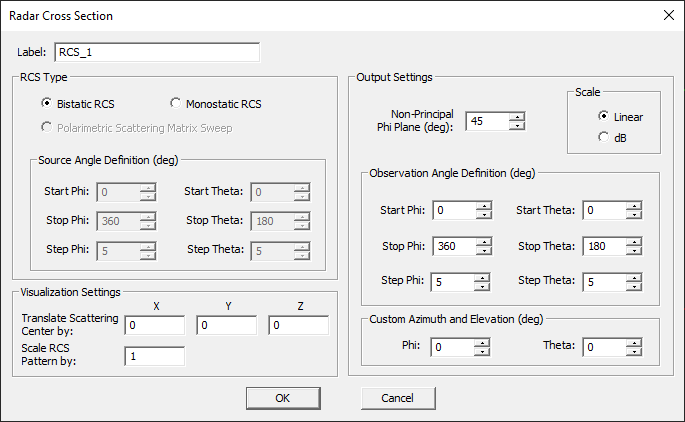Increase Non-Principal Phi Plane value
Viewport: 685px width, 422px height.
point(516,116)
